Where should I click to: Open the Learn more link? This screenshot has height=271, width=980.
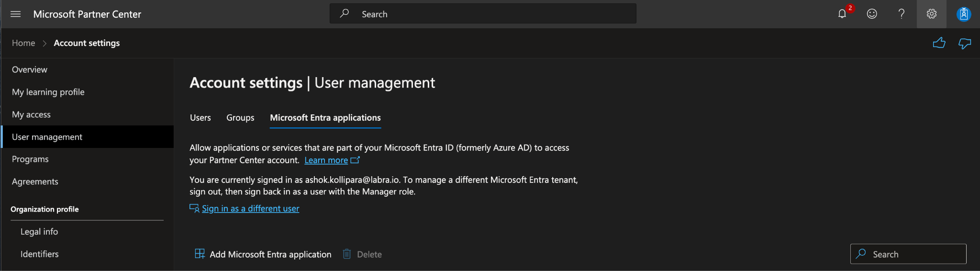(326, 160)
